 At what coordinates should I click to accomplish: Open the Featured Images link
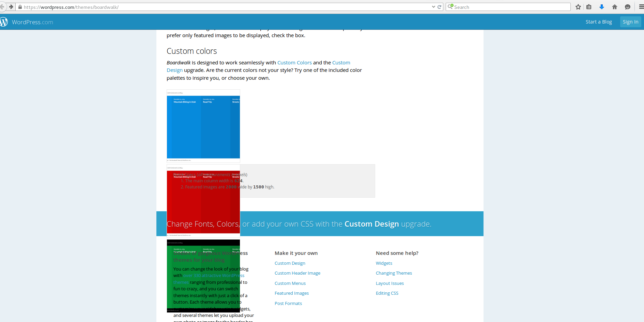pyautogui.click(x=292, y=293)
